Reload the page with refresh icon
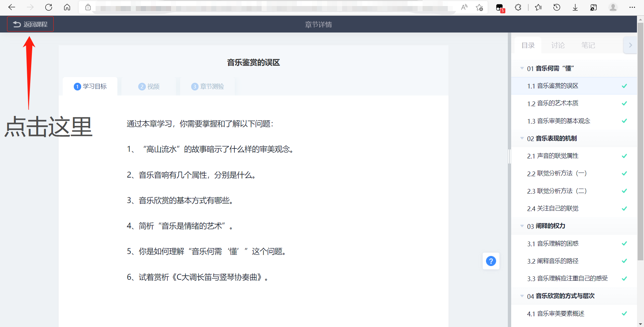 [49, 7]
